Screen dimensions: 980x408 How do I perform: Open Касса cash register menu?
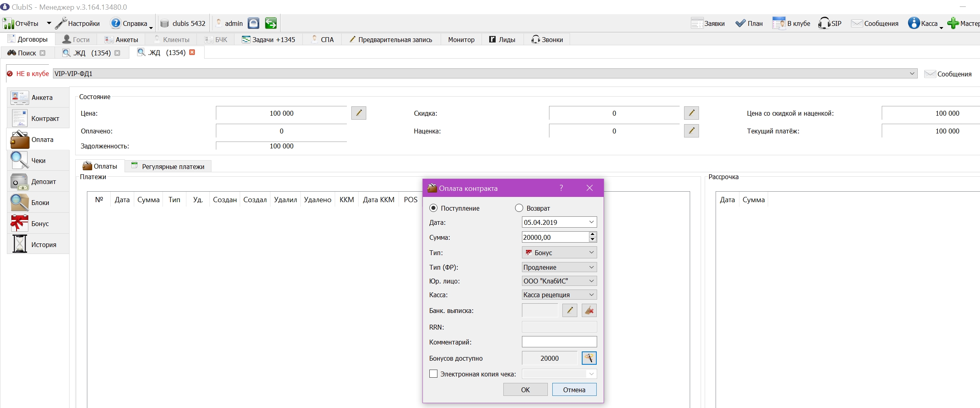pyautogui.click(x=925, y=23)
